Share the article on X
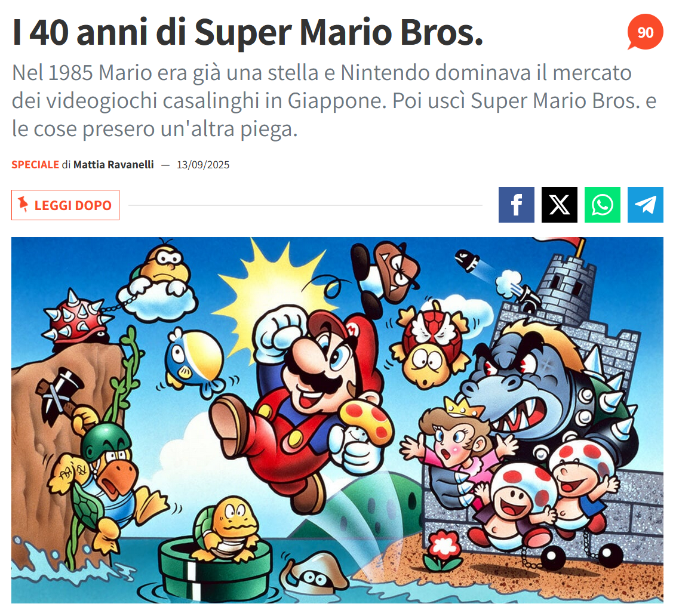Image resolution: width=676 pixels, height=616 pixels. (559, 205)
